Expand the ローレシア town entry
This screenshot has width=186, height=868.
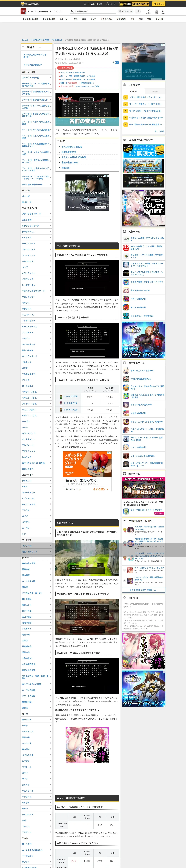37,719
